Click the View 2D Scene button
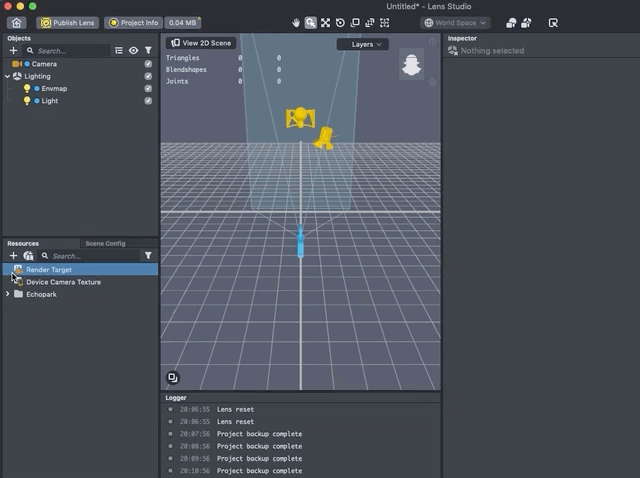Image resolution: width=640 pixels, height=478 pixels. 201,43
